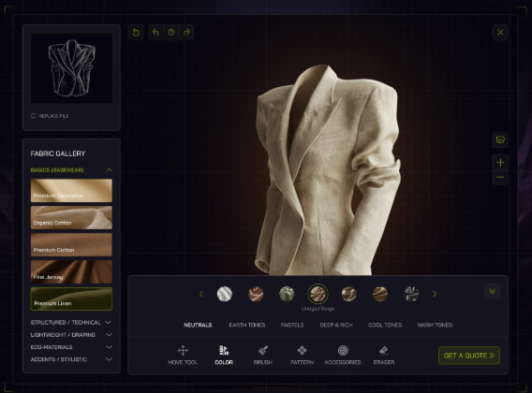Choose the Fine Jersey fabric
The image size is (532, 393).
(x=71, y=272)
